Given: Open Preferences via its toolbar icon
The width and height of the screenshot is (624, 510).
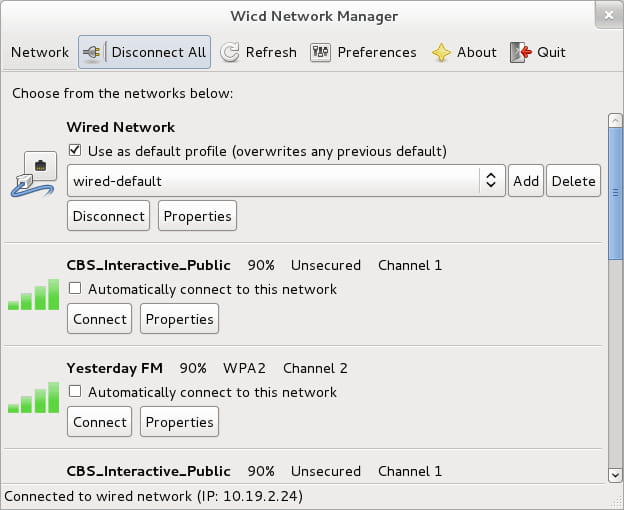Looking at the screenshot, I should 320,52.
